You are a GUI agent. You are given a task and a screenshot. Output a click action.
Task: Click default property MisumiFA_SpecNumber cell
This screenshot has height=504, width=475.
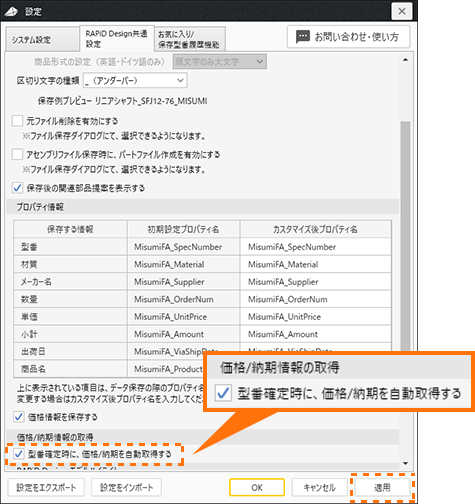coord(183,247)
